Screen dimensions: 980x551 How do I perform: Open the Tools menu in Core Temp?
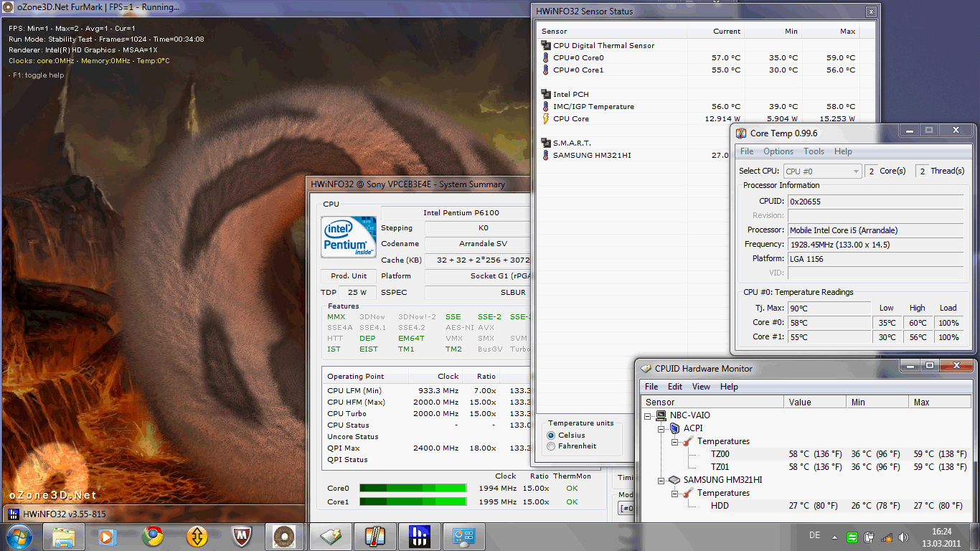point(814,151)
